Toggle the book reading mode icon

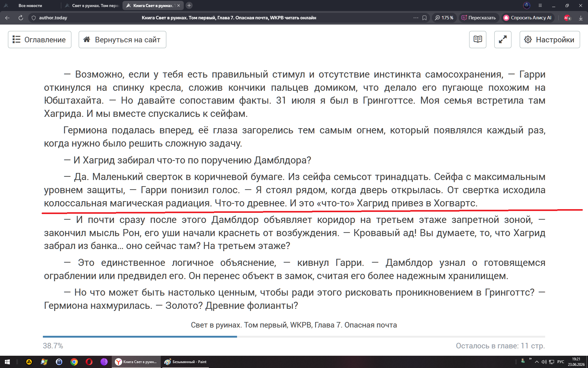(x=477, y=40)
